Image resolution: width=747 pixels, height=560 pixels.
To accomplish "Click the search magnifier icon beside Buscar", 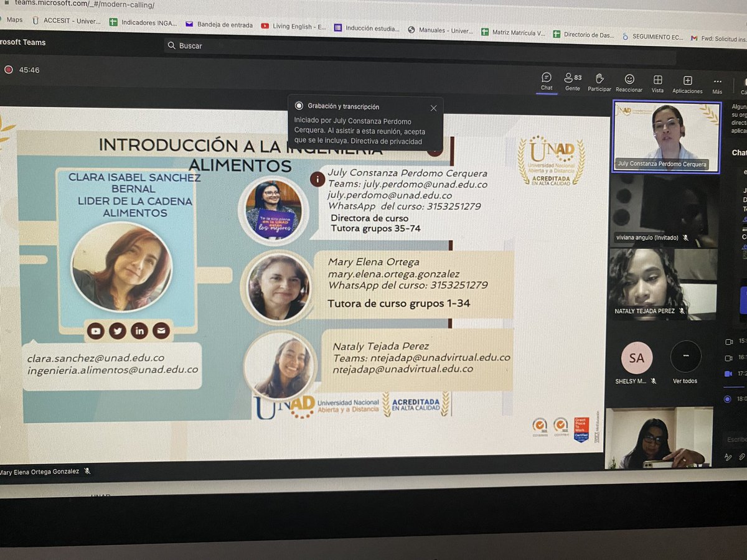I will click(x=171, y=45).
